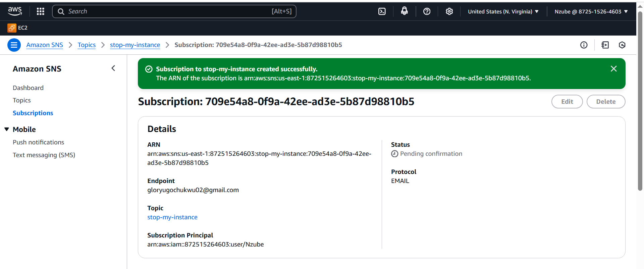This screenshot has height=269, width=644.
Task: Click the AWS logo home icon
Action: click(x=15, y=11)
